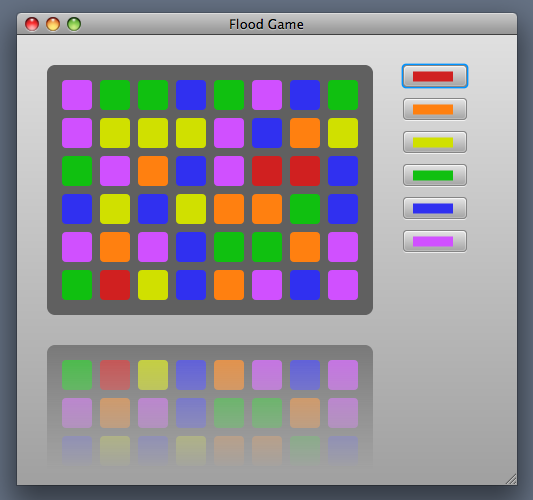The height and width of the screenshot is (500, 533).
Task: Click the window resize handle in the corner
Action: tap(511, 479)
